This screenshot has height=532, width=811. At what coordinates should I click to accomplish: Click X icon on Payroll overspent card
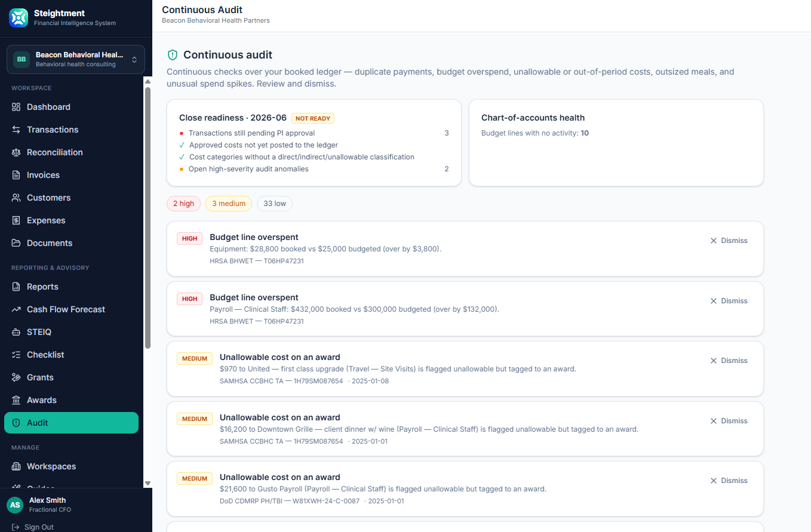713,301
